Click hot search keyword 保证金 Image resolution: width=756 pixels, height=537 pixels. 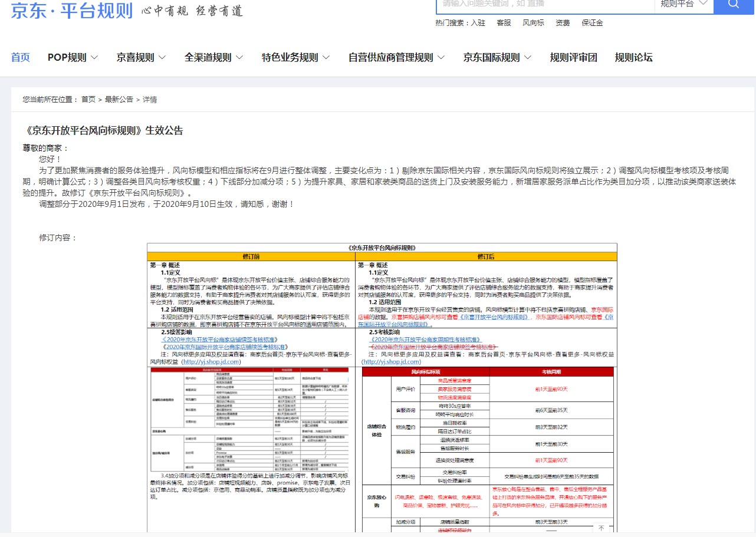pyautogui.click(x=592, y=23)
